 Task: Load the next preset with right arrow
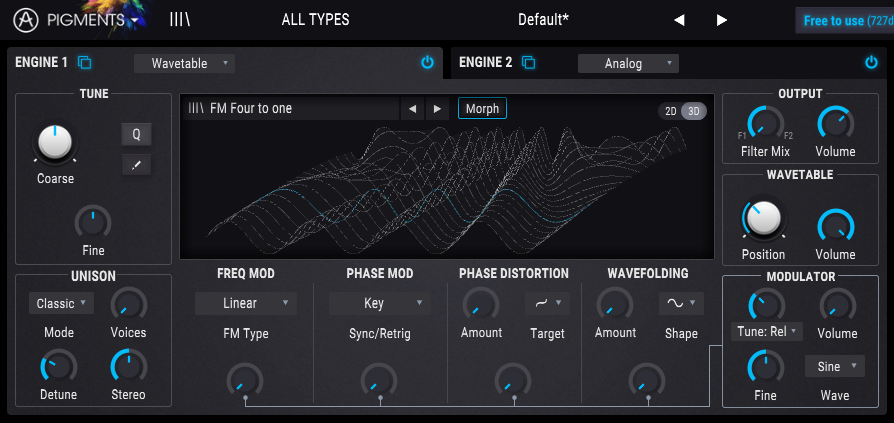coord(722,21)
